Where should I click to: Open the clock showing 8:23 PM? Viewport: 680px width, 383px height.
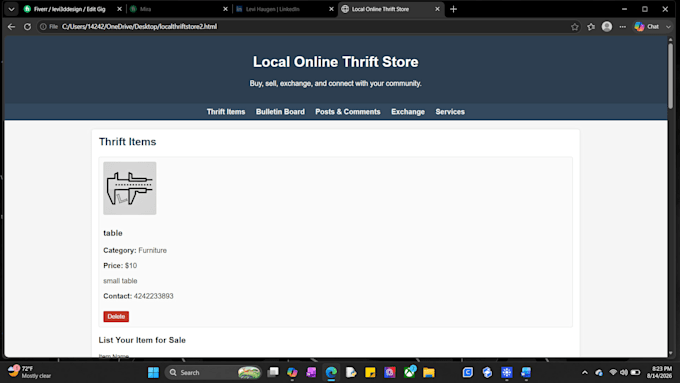coord(659,372)
